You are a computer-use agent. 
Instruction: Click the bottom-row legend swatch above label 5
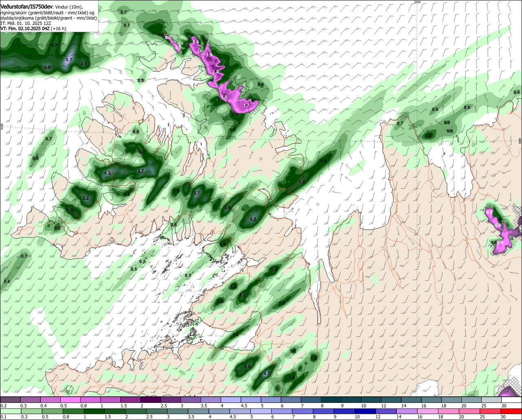(x=261, y=411)
